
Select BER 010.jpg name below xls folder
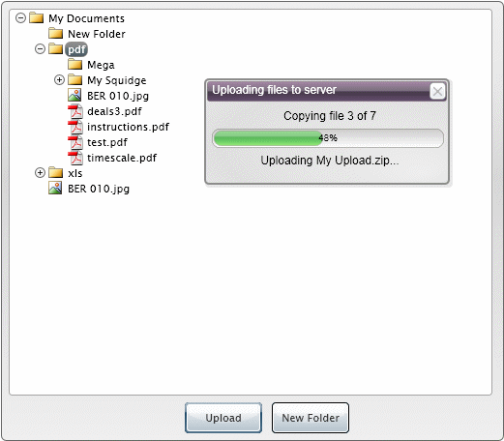pos(99,189)
